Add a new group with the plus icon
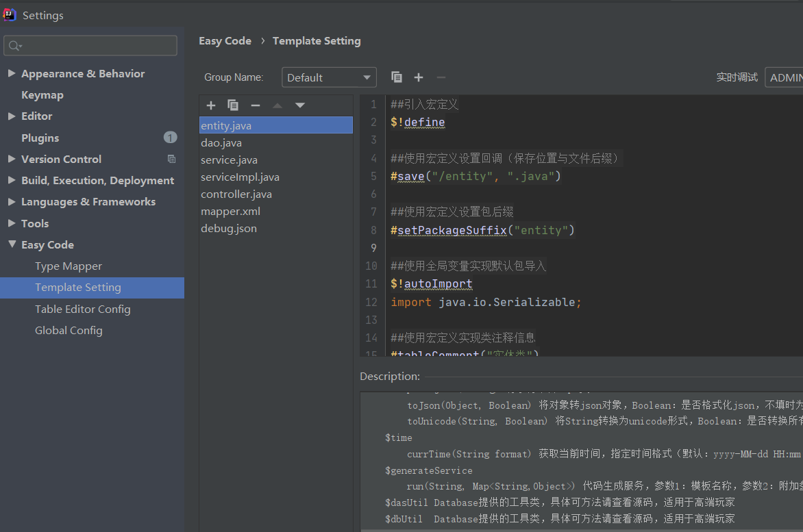The image size is (803, 532). coord(419,77)
